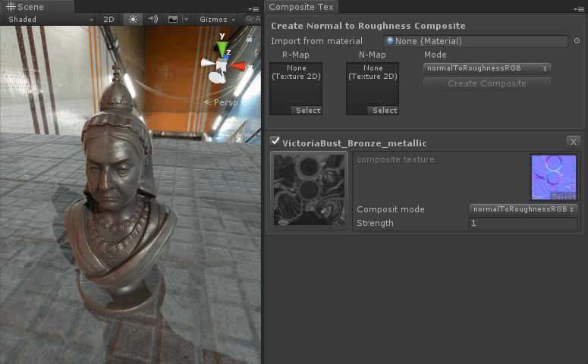Click the grayscale roughness texture preview
588x364 pixels.
pos(310,189)
